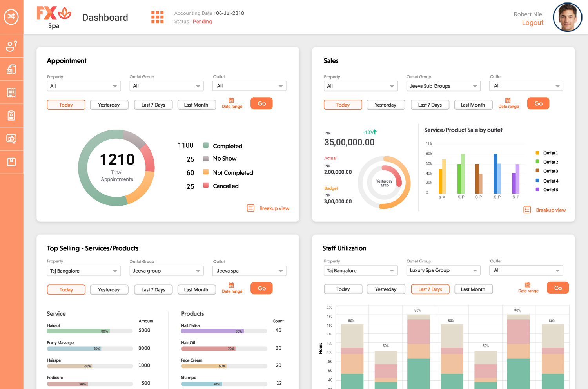The width and height of the screenshot is (588, 389).
Task: Open Date range picker in the Appointment panel
Action: (x=232, y=103)
